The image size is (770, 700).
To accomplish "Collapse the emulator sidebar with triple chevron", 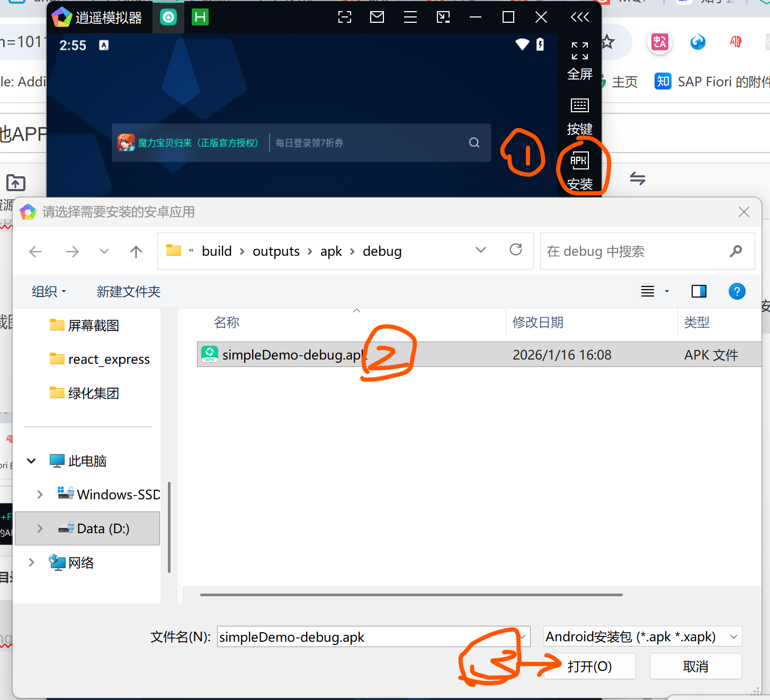I will point(580,17).
